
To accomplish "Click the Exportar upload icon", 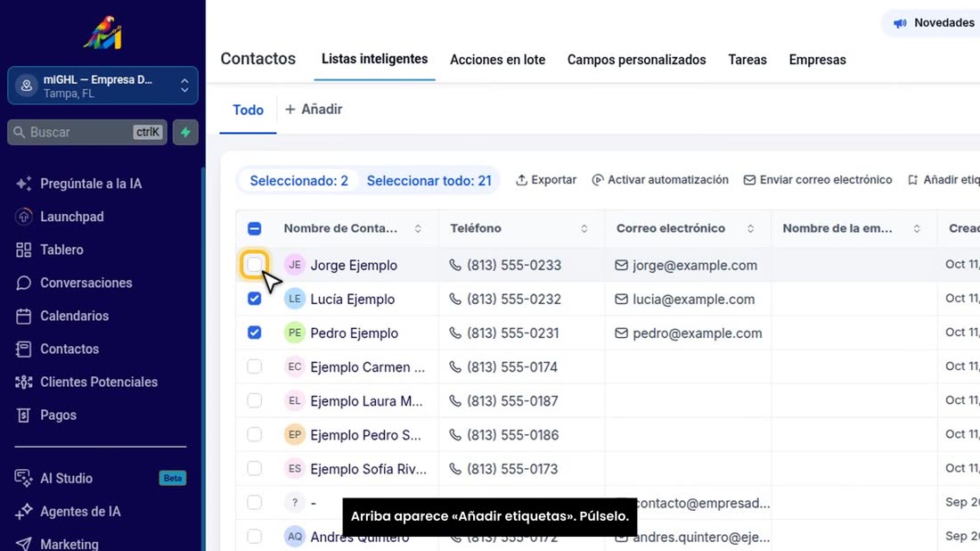I will [x=521, y=180].
